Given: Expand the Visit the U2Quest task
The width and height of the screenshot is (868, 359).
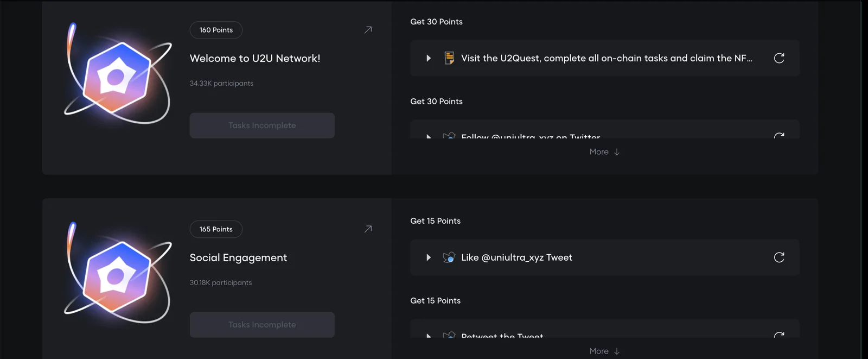Looking at the screenshot, I should (x=429, y=58).
